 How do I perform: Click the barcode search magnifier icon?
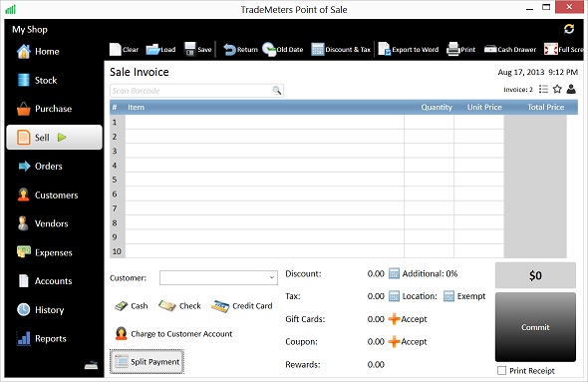tap(277, 91)
